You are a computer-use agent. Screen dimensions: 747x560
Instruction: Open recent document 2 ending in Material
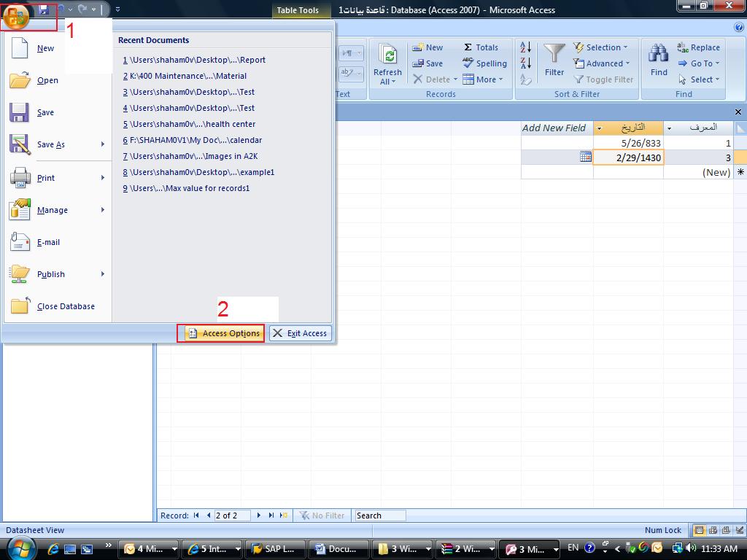point(185,76)
